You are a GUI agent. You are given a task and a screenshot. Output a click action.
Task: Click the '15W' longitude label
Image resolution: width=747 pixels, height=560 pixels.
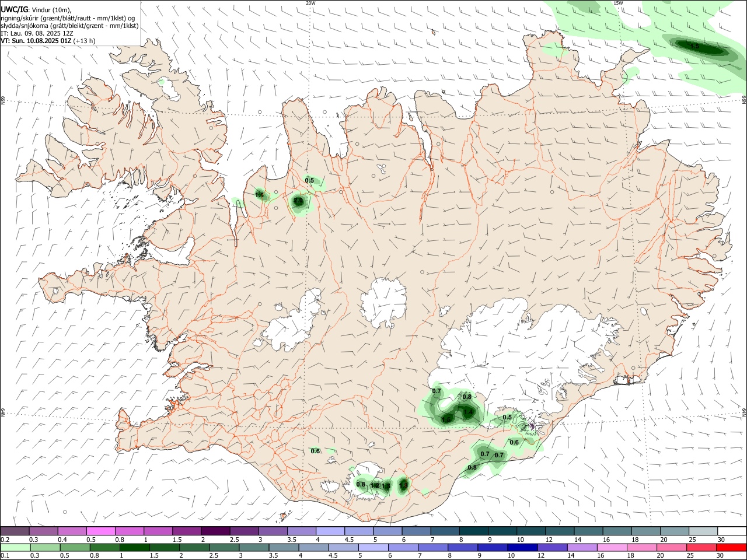tap(618, 3)
